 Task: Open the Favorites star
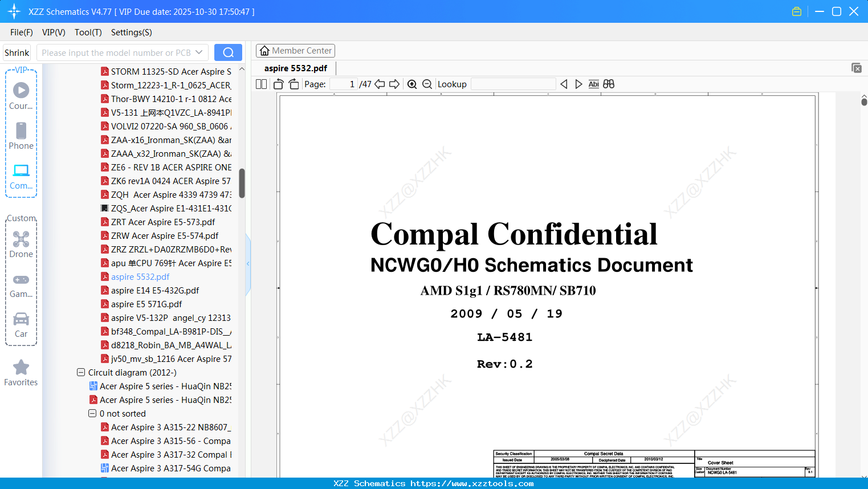[21, 373]
